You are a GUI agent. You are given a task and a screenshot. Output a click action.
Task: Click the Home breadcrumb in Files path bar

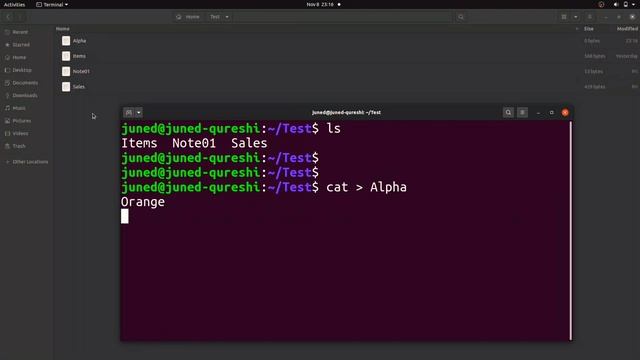(188, 17)
